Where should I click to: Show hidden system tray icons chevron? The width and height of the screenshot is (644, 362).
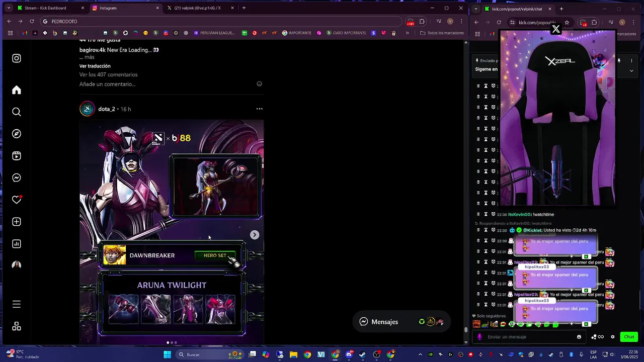(x=420, y=354)
